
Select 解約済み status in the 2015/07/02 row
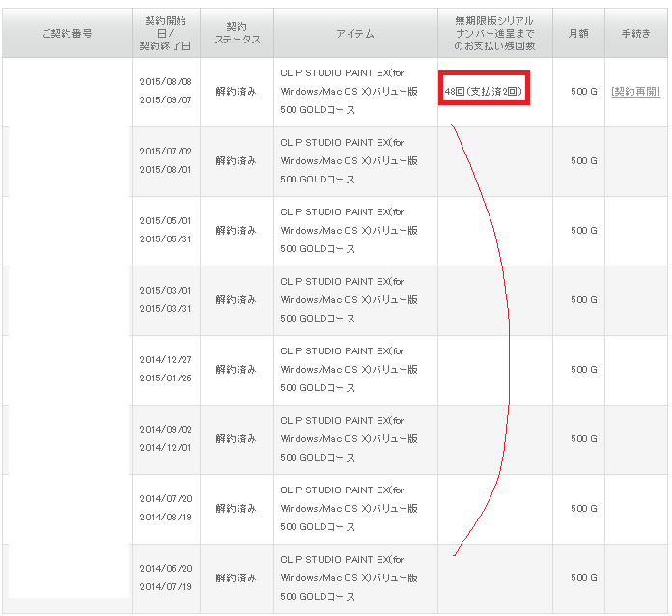pyautogui.click(x=237, y=160)
